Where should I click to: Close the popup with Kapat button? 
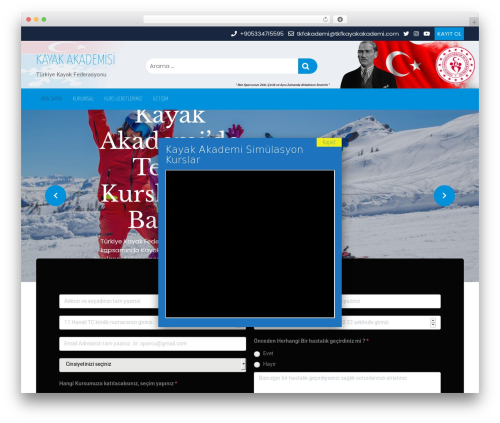[329, 142]
